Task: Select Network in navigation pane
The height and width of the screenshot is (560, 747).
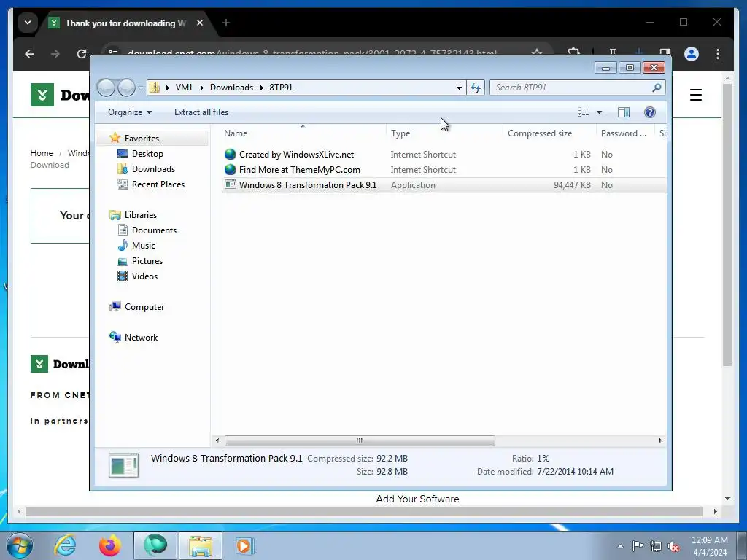Action: [x=141, y=337]
